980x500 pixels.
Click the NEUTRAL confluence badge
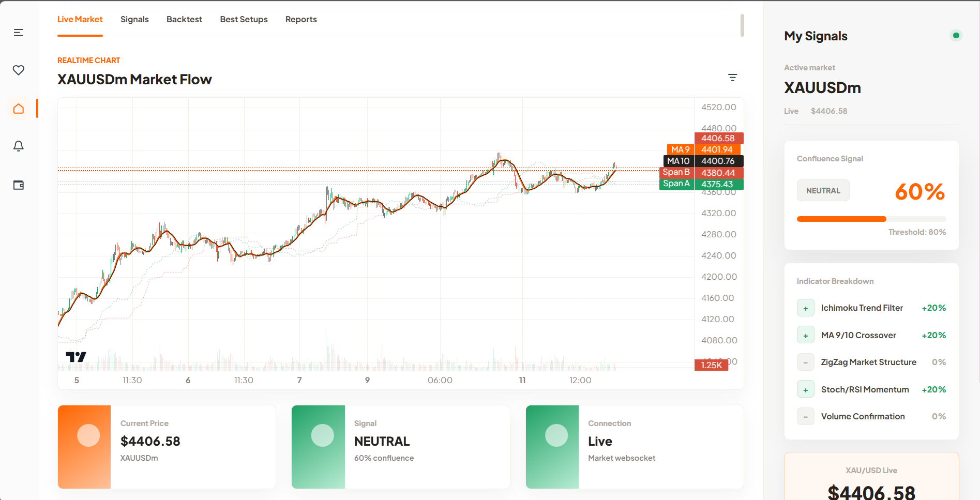tap(823, 190)
